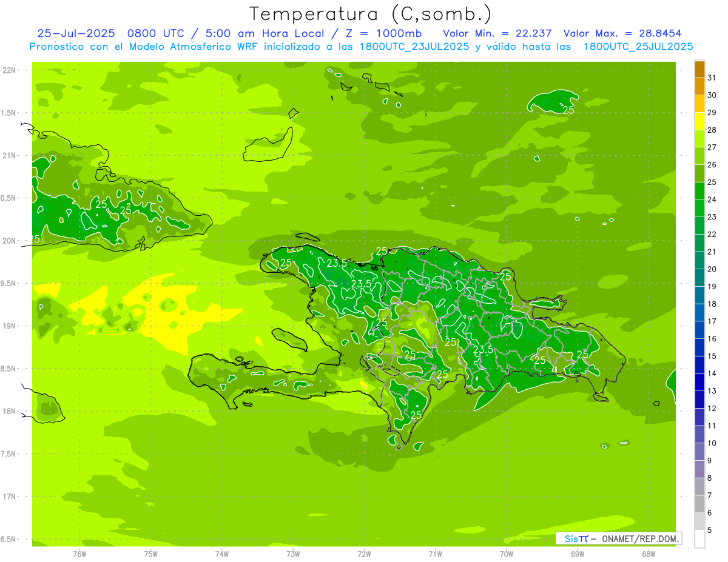The width and height of the screenshot is (728, 562).
Task: Click the purple colorbar segment between 8 and 9
Action: tap(699, 469)
